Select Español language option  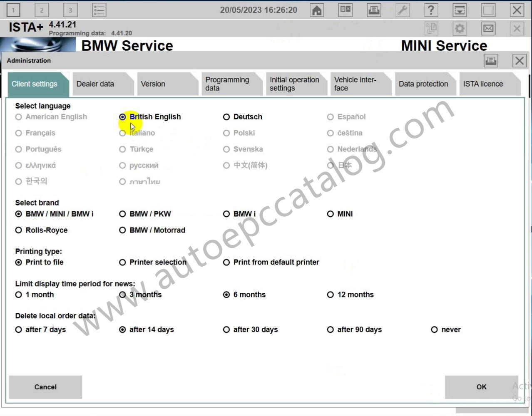[x=346, y=117]
